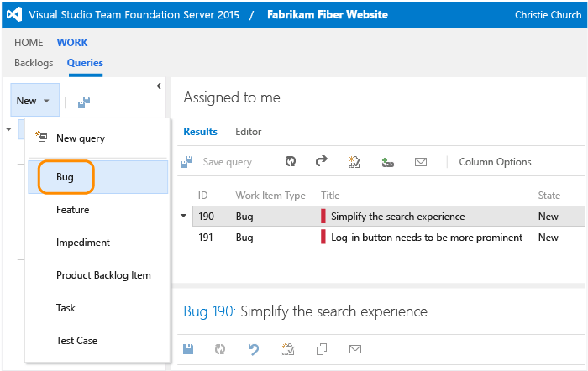Click Visual Studio Team Foundation Server 2015 title
Image resolution: width=588 pixels, height=371 pixels.
134,14
